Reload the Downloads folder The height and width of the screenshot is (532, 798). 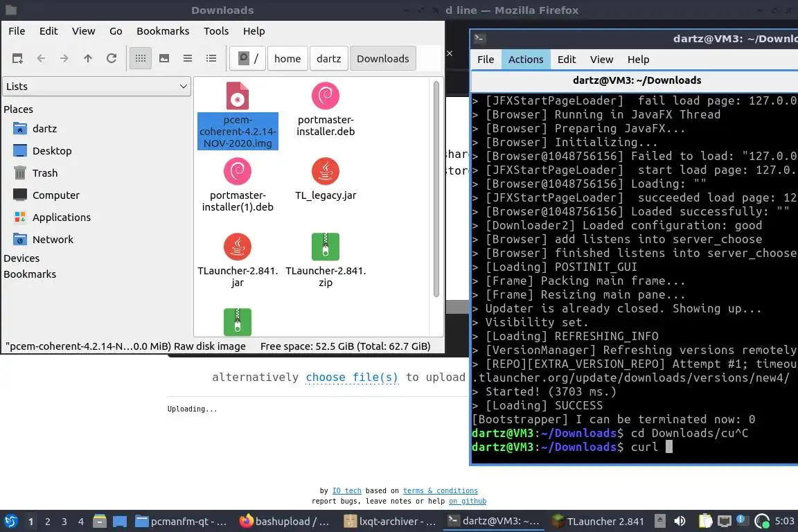(x=112, y=59)
